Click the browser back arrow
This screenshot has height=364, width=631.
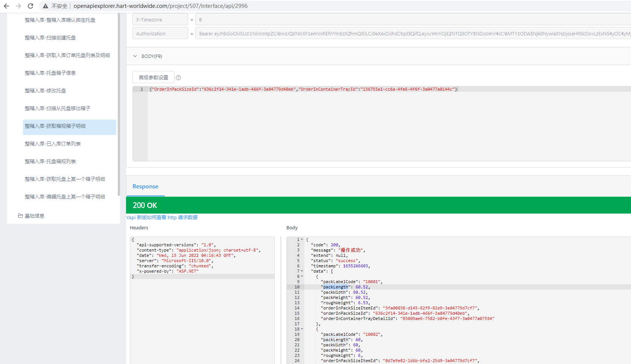tap(6, 6)
